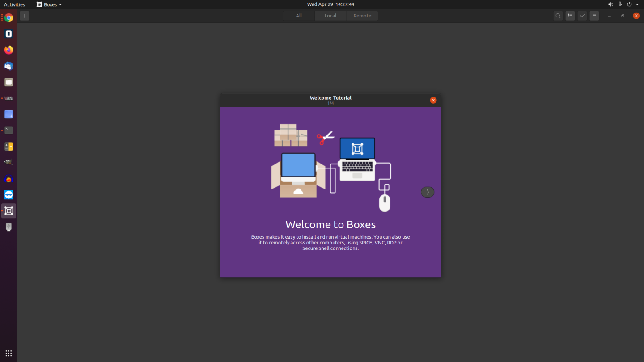Select the Local filter tab
The image size is (644, 362).
coord(330,15)
